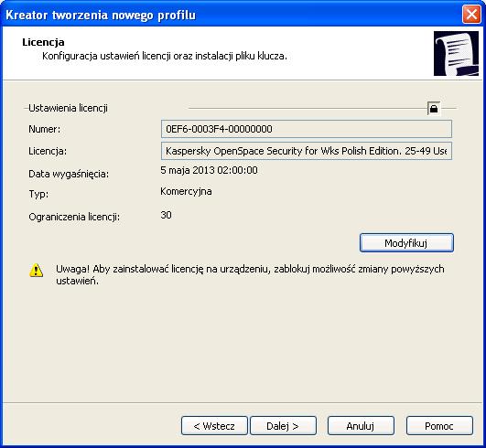
Task: Click the license scroll document icon
Action: 456,53
